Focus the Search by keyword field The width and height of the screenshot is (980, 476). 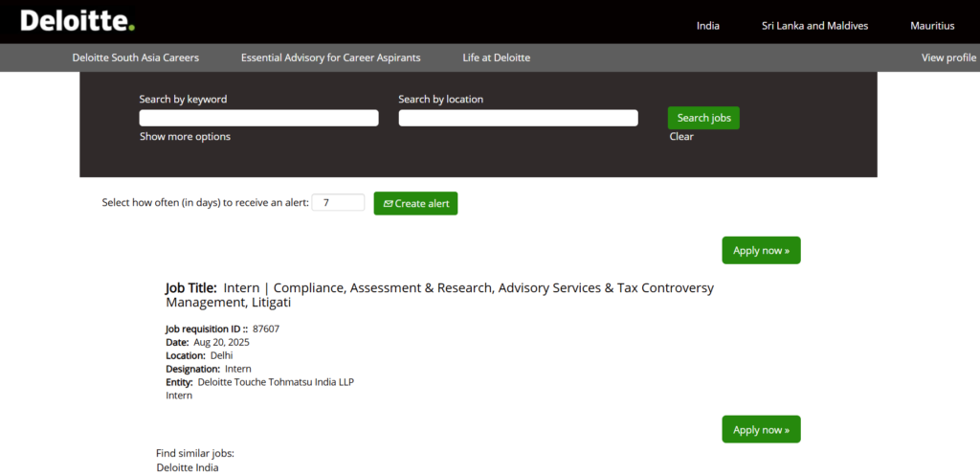point(258,118)
